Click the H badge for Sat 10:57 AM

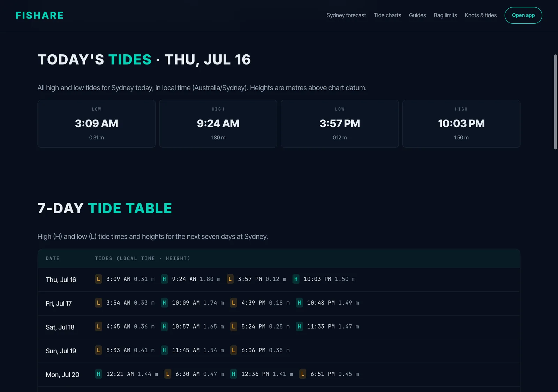[x=164, y=326]
